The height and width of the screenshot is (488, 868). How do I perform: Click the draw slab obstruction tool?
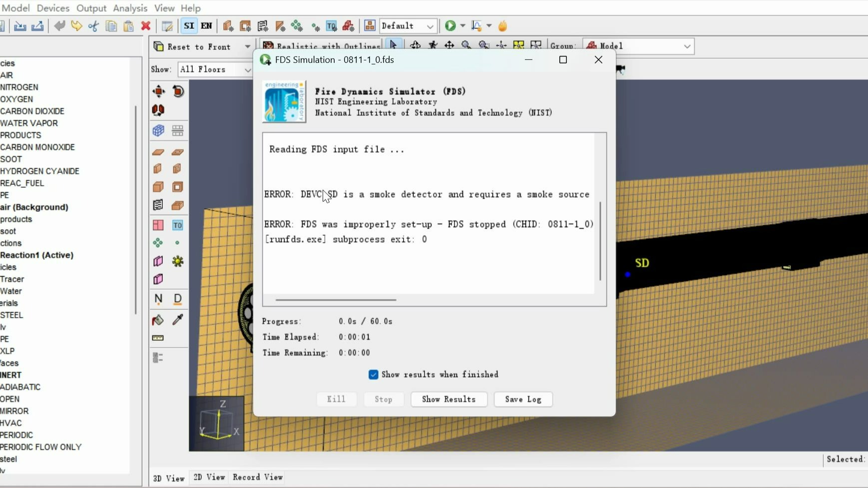[158, 152]
